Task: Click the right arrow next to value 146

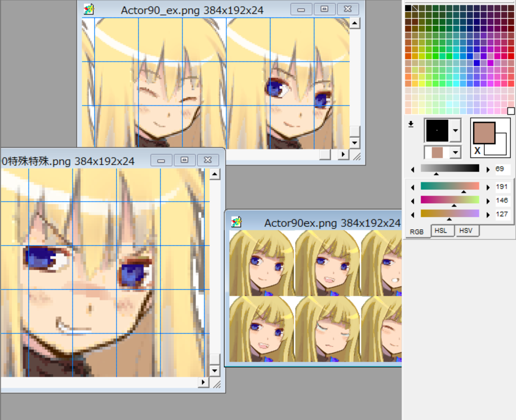Action: coord(488,201)
